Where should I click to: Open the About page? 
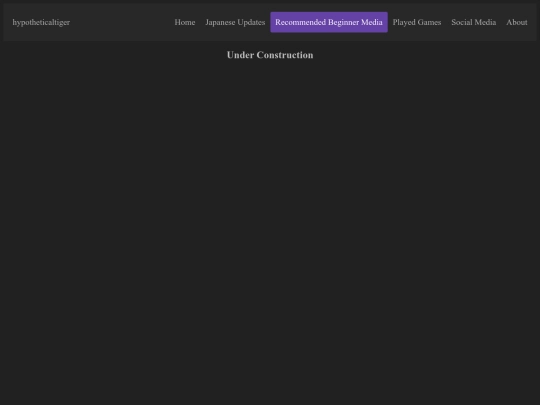click(x=517, y=22)
